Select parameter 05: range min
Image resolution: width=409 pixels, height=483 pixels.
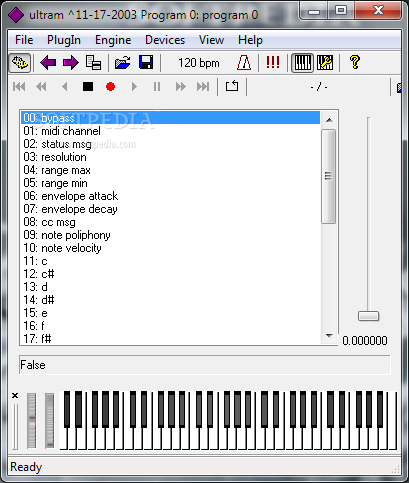point(170,183)
